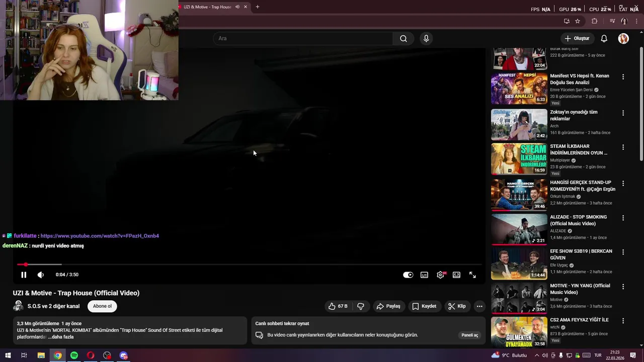Open the Chrome profile avatar
644x362 pixels.
pyautogui.click(x=624, y=21)
